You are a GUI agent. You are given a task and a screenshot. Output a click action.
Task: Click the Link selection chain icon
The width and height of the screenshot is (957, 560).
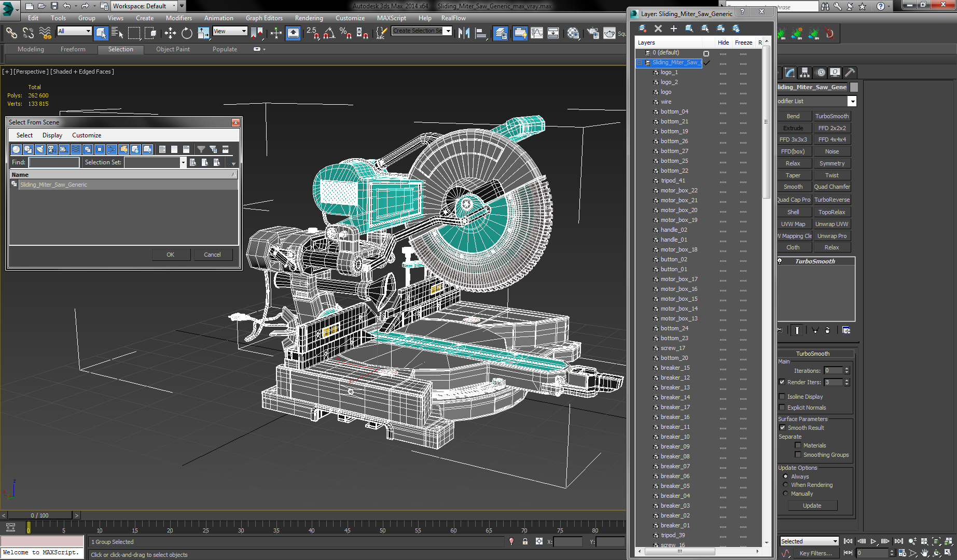(x=11, y=34)
